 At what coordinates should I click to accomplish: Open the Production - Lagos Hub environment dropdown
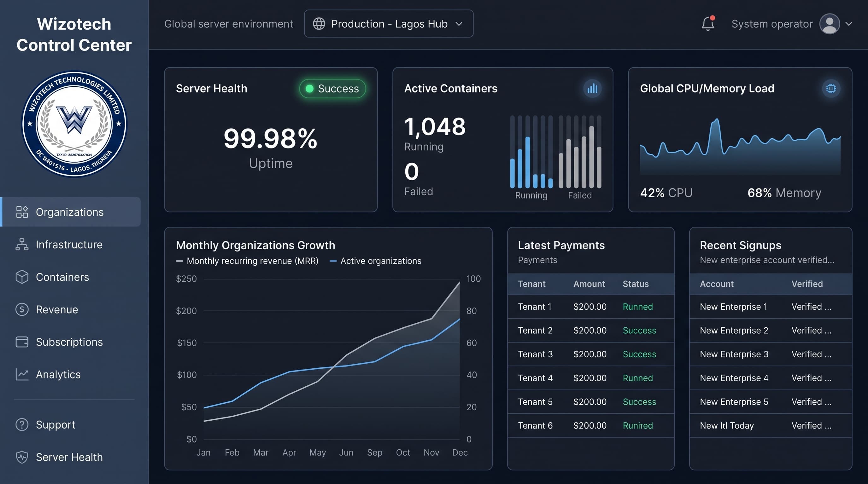(x=389, y=24)
